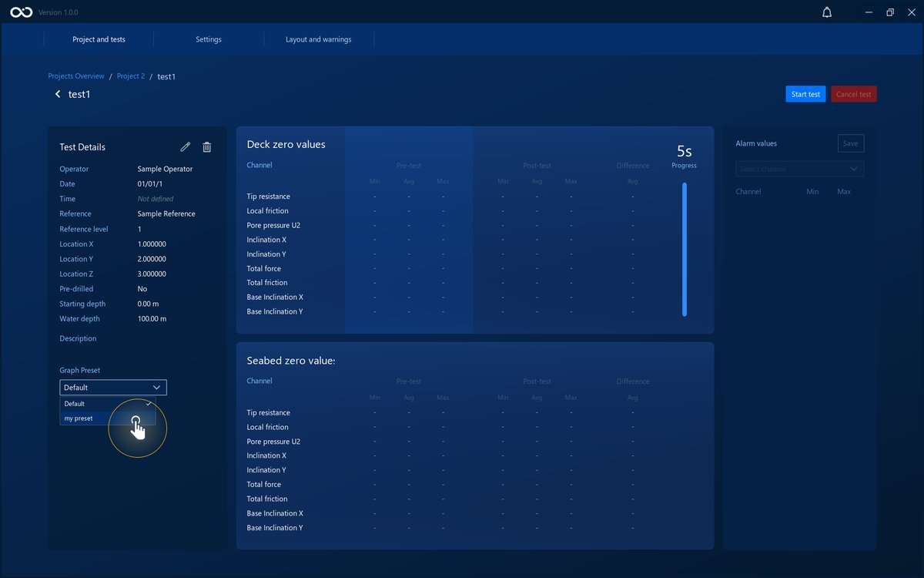Click the Sample Reference value

(166, 213)
